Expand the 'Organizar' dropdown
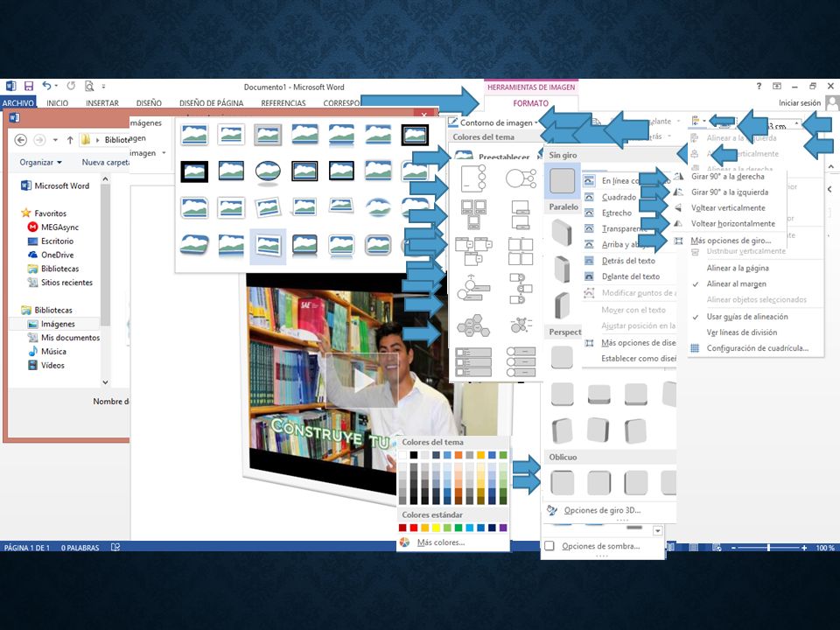The width and height of the screenshot is (840, 630). pyautogui.click(x=41, y=162)
